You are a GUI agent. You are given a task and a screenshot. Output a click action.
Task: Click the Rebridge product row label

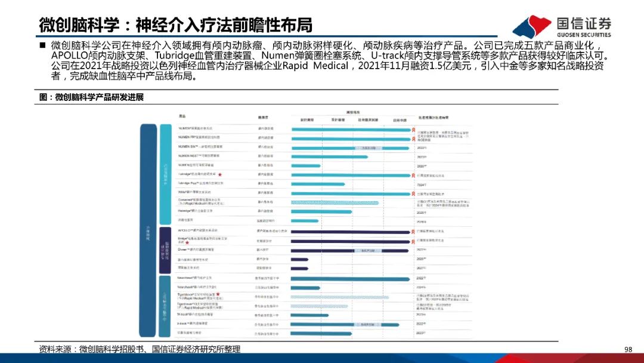click(x=196, y=211)
